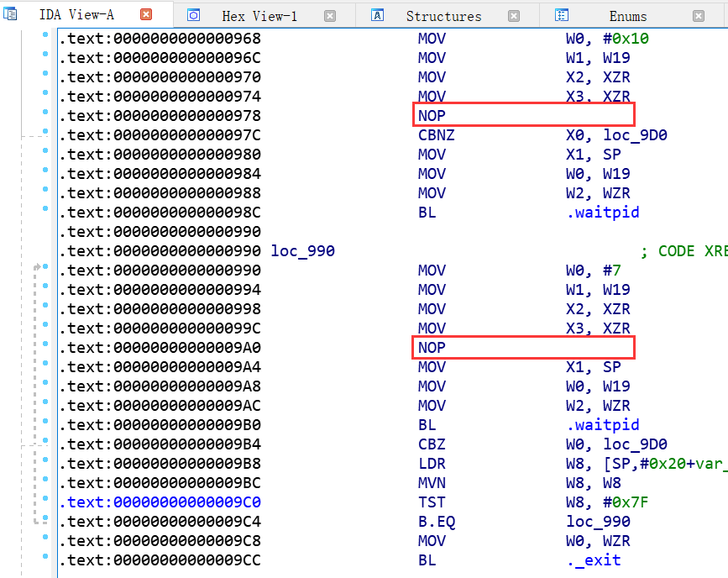Toggle breakpoint dot at address 978
Image resolution: width=728 pixels, height=578 pixels.
coord(45,112)
